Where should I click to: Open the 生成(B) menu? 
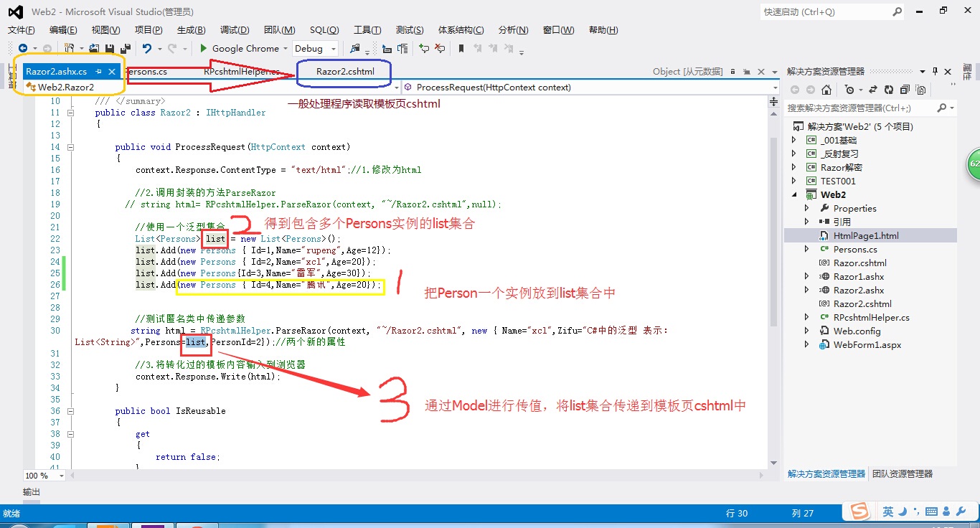click(x=191, y=29)
